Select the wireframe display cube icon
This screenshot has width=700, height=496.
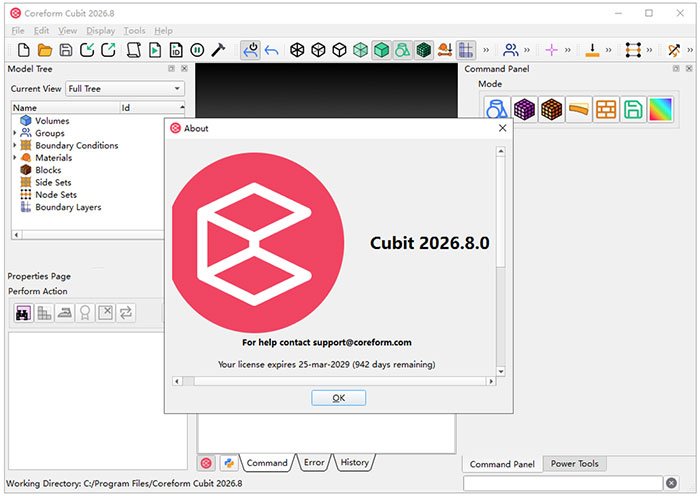297,50
